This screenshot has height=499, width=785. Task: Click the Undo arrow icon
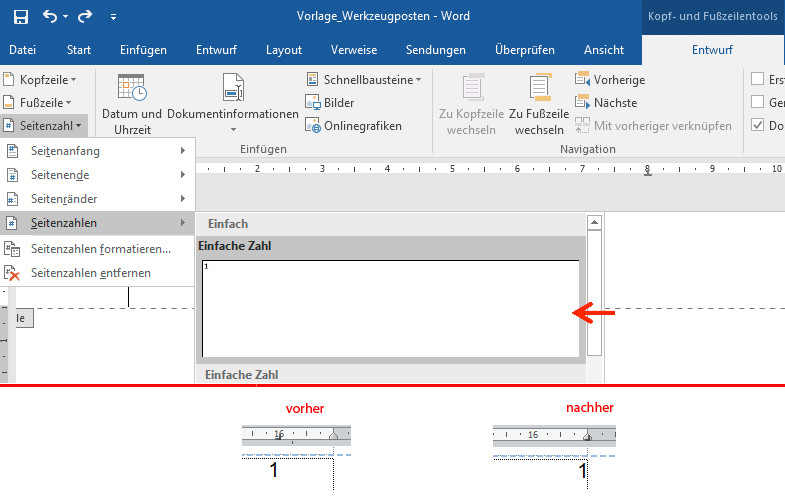[x=50, y=16]
